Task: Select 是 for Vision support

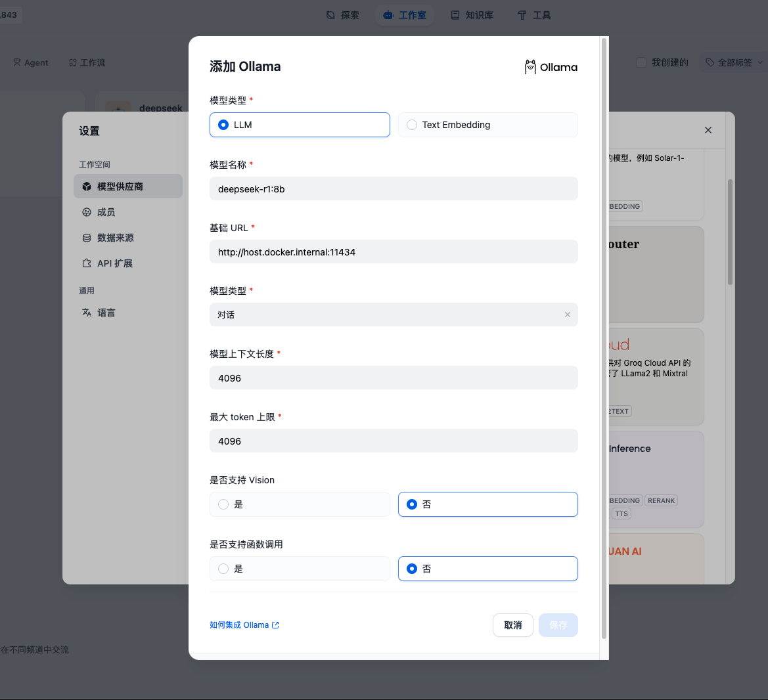Action: pos(223,504)
